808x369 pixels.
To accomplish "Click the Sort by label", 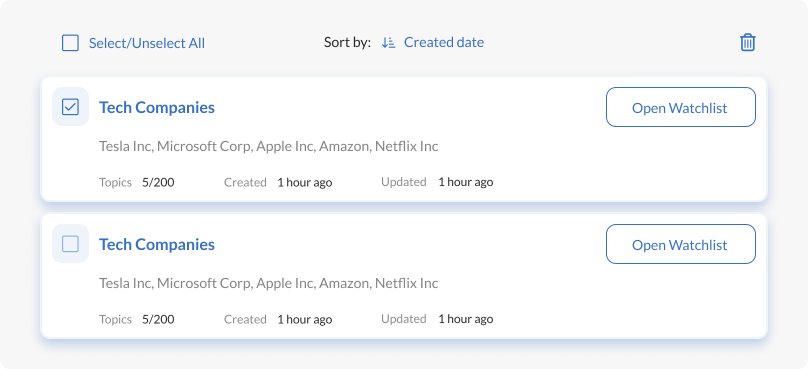I will click(347, 43).
